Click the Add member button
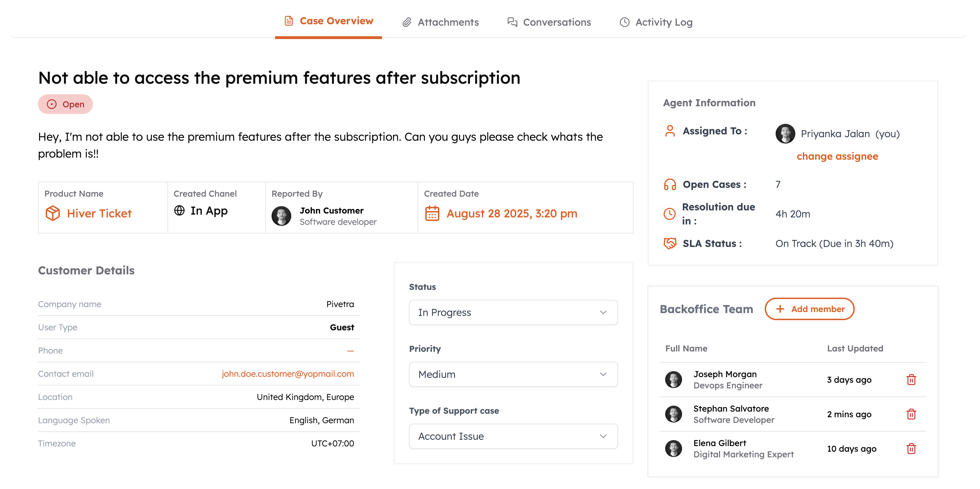The height and width of the screenshot is (489, 980). (x=809, y=309)
